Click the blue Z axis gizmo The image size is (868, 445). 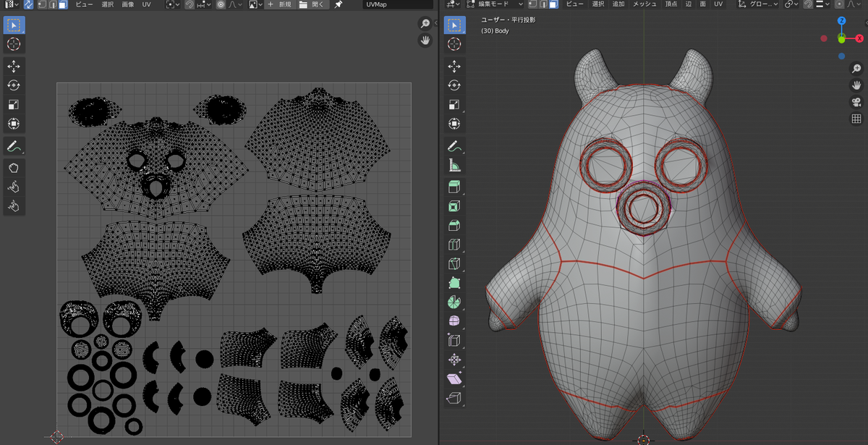pos(842,21)
